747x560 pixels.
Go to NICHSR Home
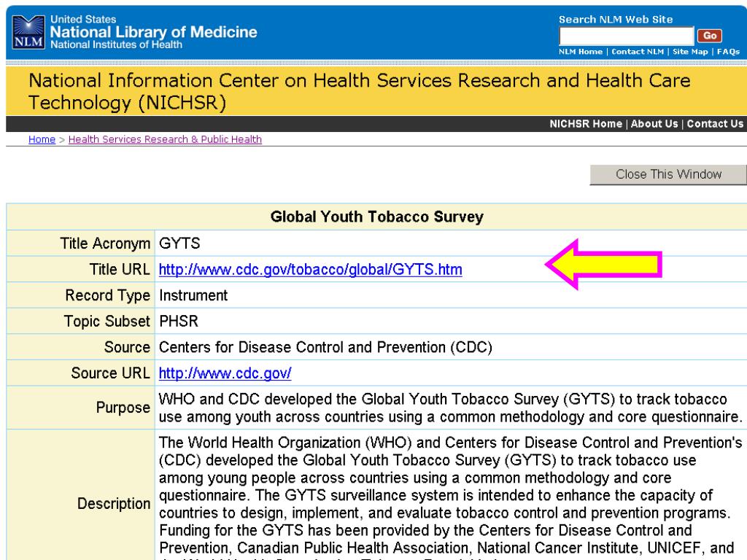click(x=586, y=124)
